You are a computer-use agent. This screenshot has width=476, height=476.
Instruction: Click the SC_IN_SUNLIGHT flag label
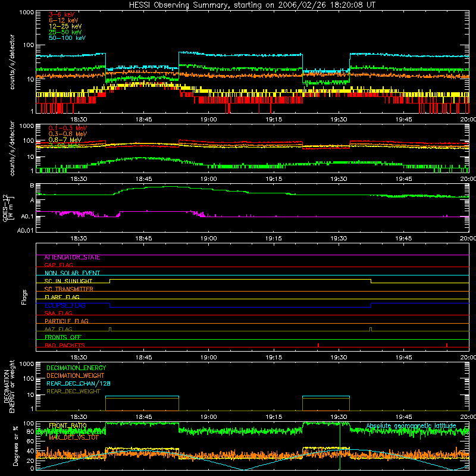[x=68, y=281]
